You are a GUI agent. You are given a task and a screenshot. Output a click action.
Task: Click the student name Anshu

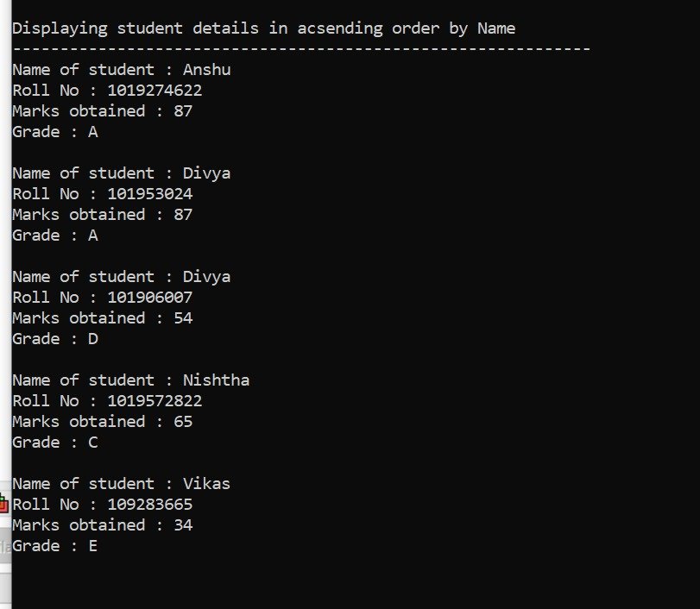point(206,70)
